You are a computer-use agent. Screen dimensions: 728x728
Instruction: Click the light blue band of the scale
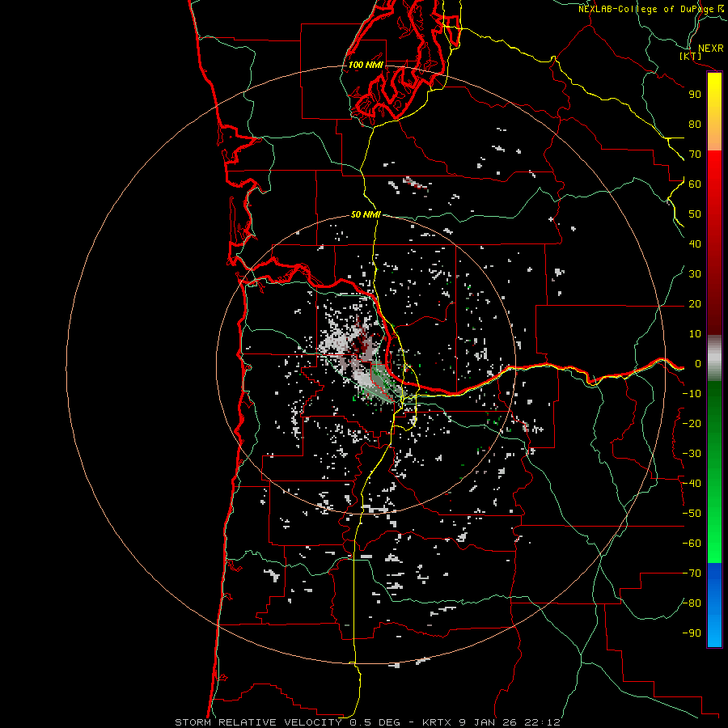click(714, 632)
